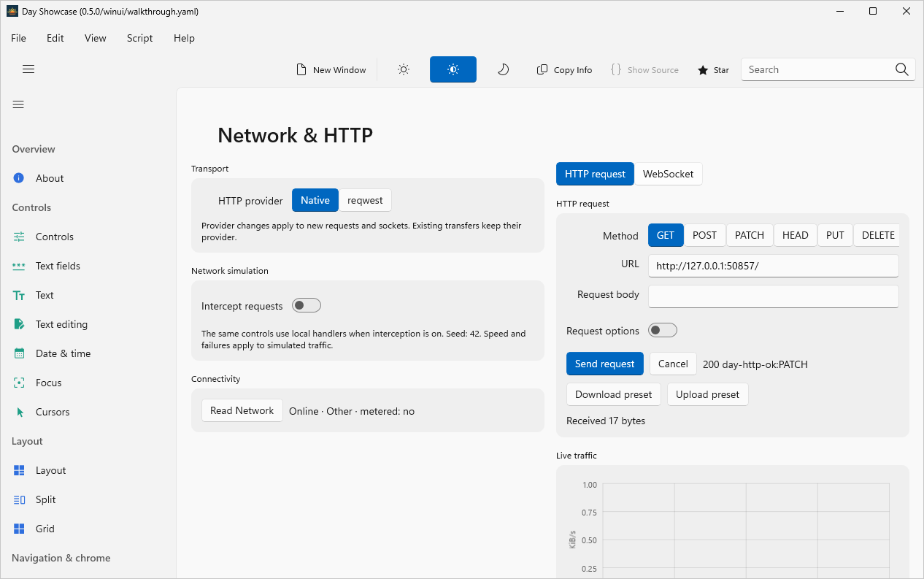Switch to HTTP request tab
Image resolution: width=924 pixels, height=579 pixels.
click(x=595, y=174)
